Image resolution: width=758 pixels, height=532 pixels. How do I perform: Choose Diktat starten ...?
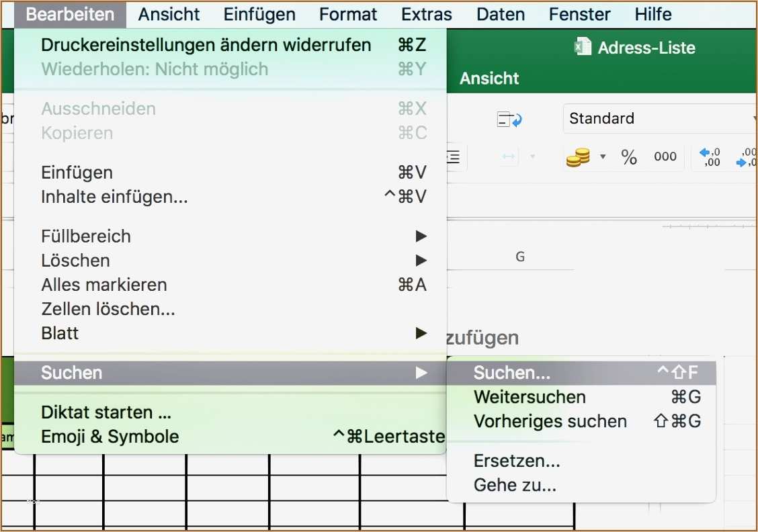pyautogui.click(x=230, y=412)
